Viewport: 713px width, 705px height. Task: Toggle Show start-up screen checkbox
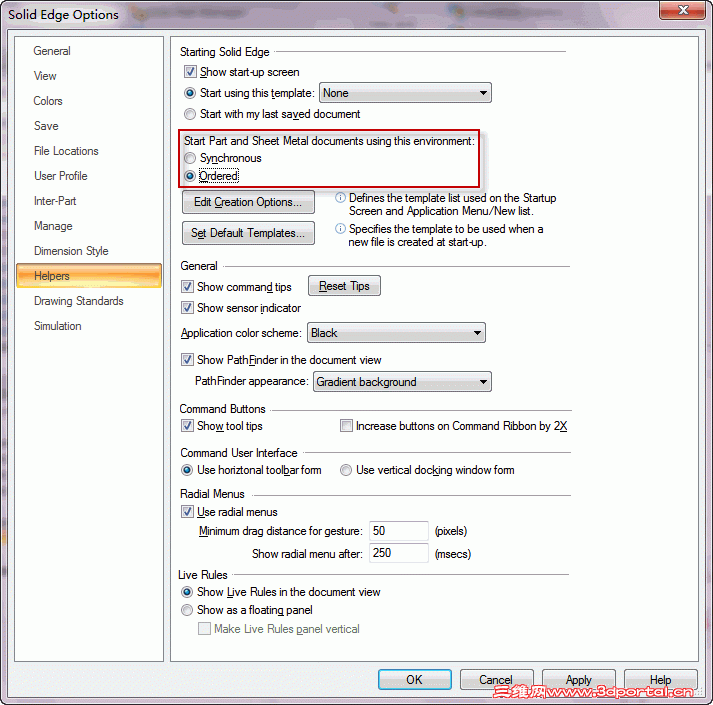pos(190,72)
